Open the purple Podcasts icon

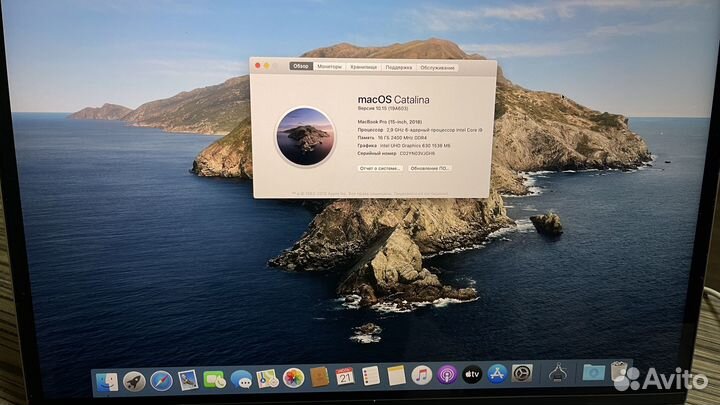click(447, 375)
